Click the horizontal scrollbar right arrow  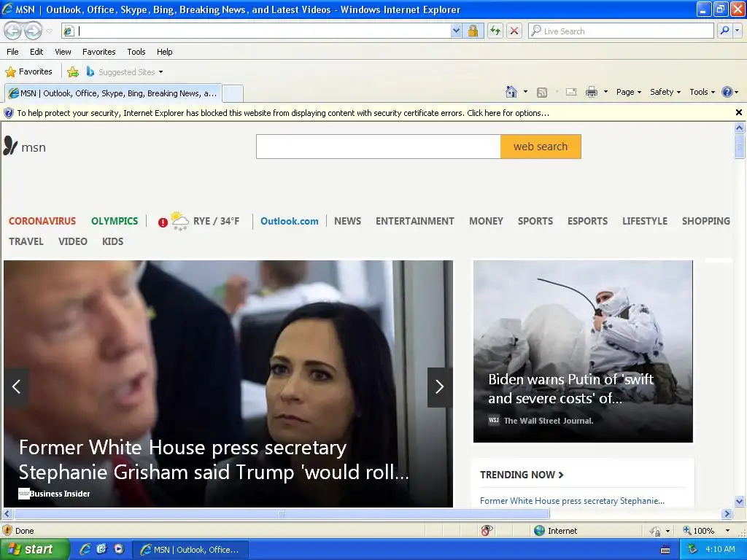(727, 514)
